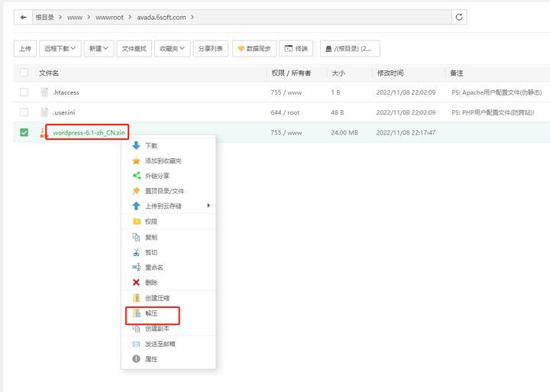Click the pin icon for 置顶目录/文件
This screenshot has height=392, width=550.
tap(136, 191)
